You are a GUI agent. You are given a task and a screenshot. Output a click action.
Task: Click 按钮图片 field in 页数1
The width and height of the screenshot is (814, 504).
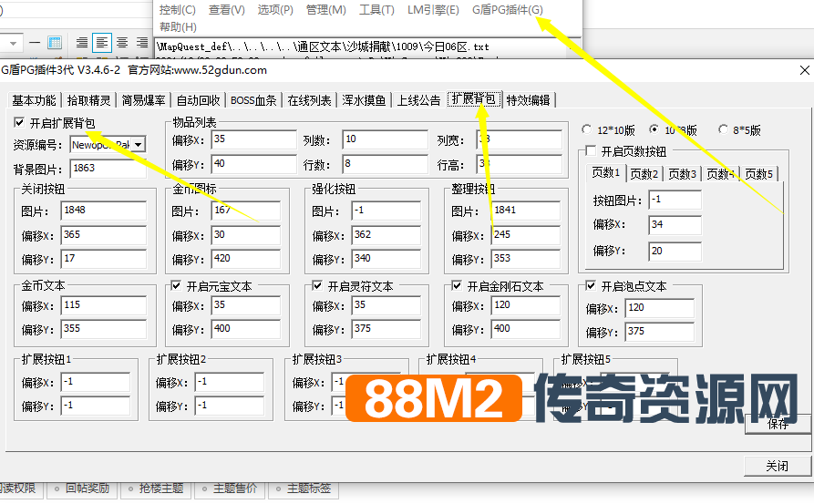point(675,200)
